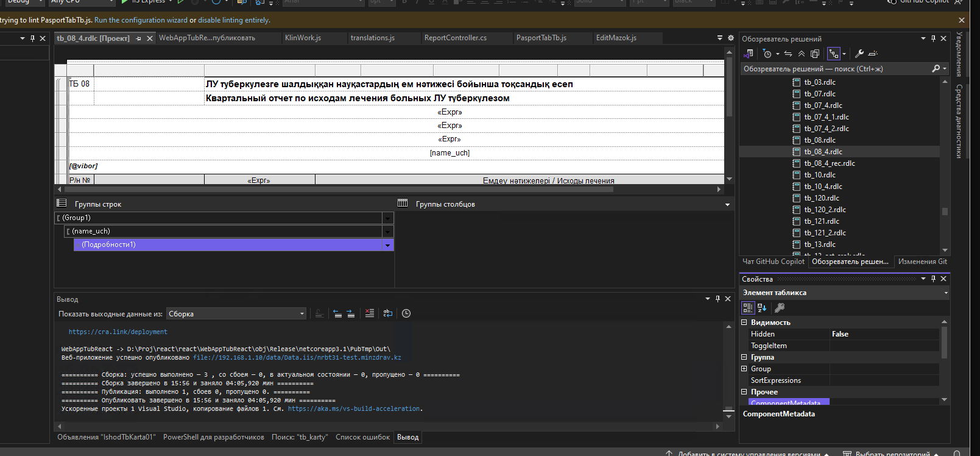Clear all output text
Image resolution: width=980 pixels, height=456 pixels.
(x=370, y=313)
